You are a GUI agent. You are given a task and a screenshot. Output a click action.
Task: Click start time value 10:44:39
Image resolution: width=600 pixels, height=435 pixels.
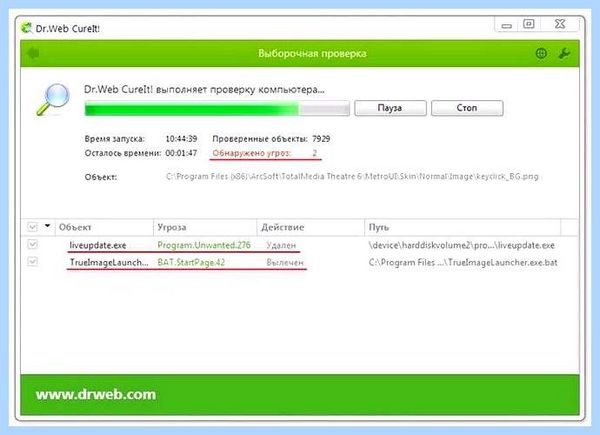point(181,138)
